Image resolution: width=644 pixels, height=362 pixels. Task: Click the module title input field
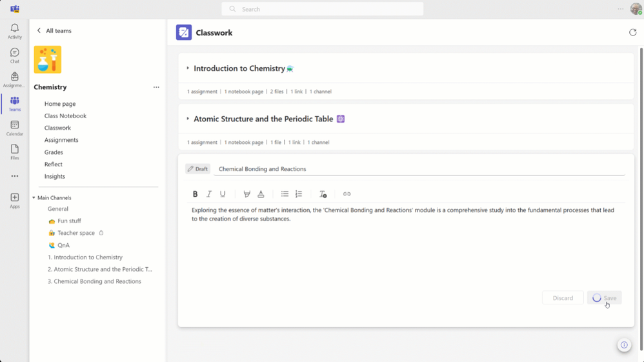tap(419, 169)
